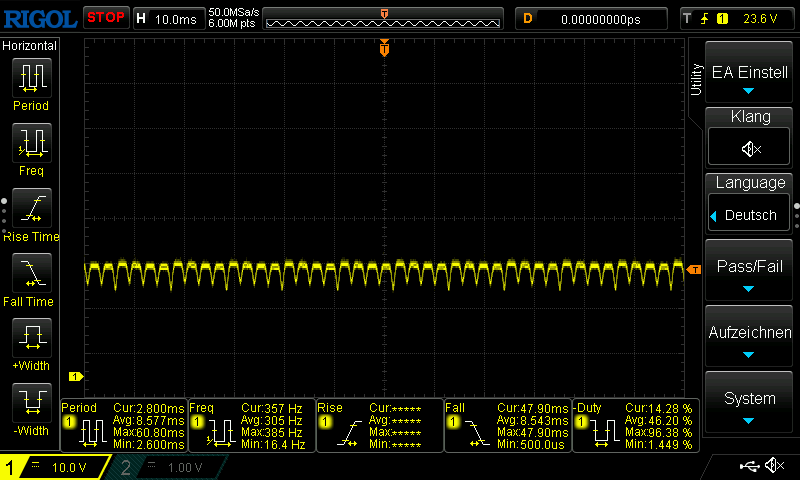Choose the Fall Time measurement icon
The height and width of the screenshot is (480, 800).
(x=30, y=273)
